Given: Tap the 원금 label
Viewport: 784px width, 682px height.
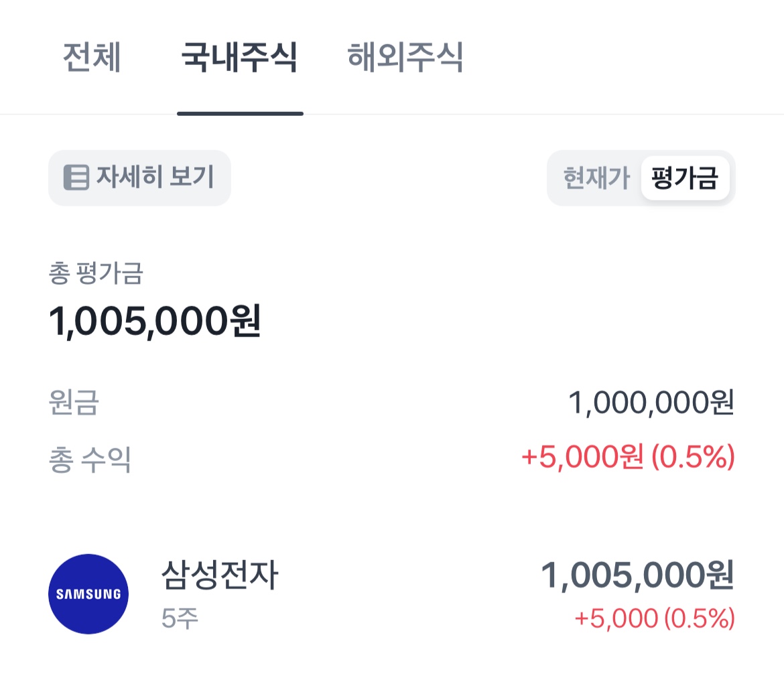Looking at the screenshot, I should coord(74,403).
